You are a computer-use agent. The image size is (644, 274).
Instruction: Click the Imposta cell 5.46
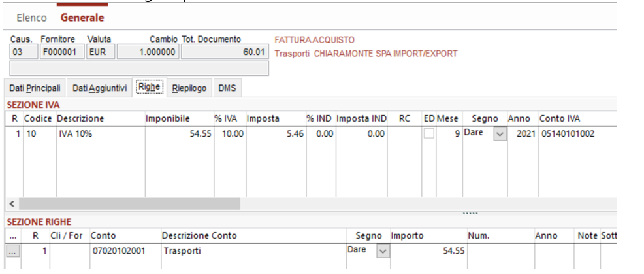point(275,134)
